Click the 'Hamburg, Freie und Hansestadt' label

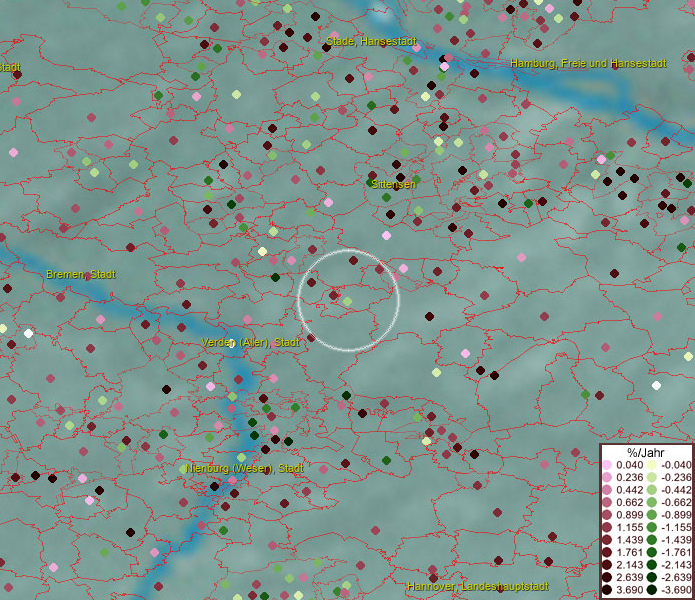pos(588,63)
